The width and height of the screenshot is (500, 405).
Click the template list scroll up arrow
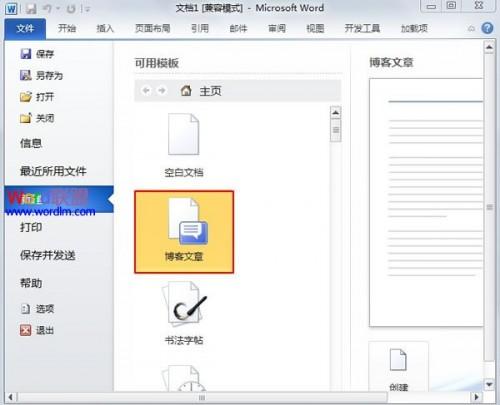336,113
